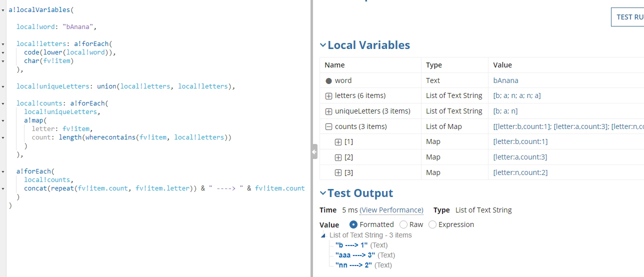The width and height of the screenshot is (644, 277).
Task: Click output item "aaa ----> 3"
Action: (355, 255)
